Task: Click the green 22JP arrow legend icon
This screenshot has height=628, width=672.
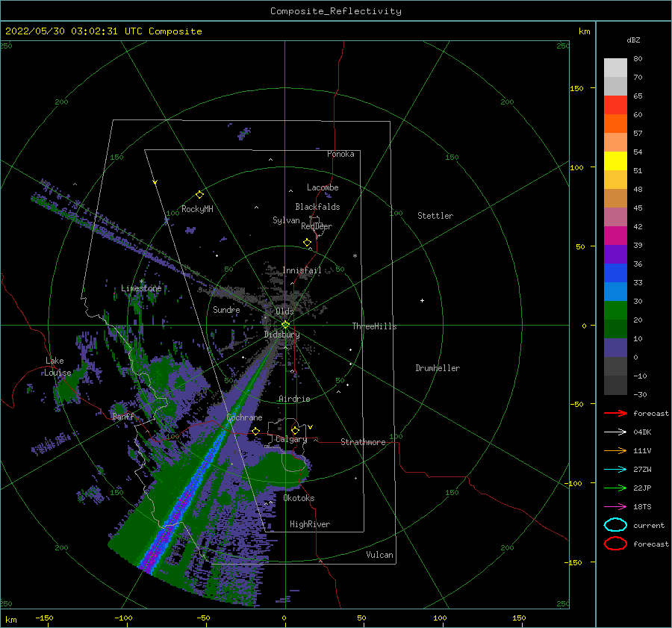Action: (615, 488)
